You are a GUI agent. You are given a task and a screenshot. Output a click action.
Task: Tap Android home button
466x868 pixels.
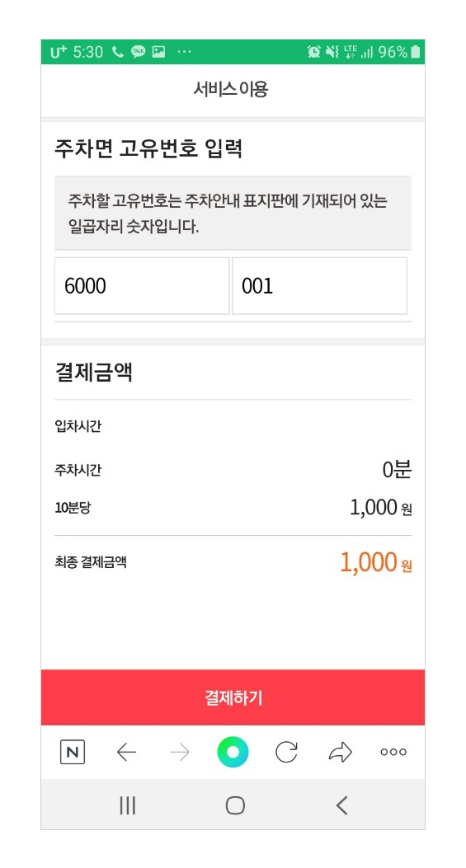[x=235, y=805]
